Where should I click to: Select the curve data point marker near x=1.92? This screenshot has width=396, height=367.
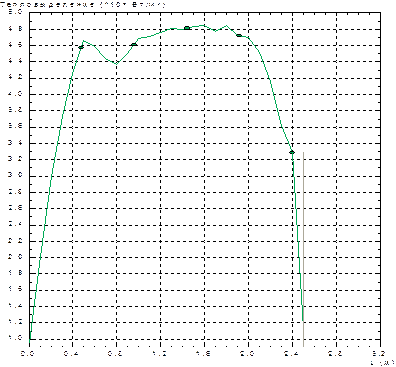pyautogui.click(x=239, y=35)
